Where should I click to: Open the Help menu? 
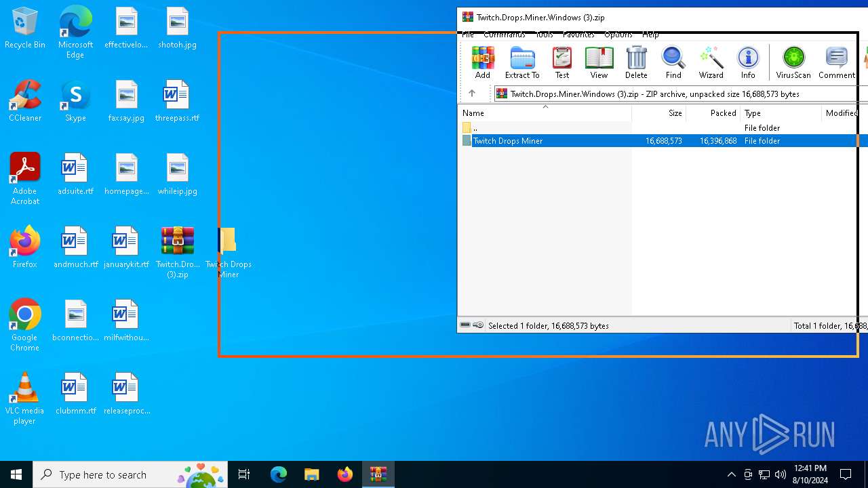pyautogui.click(x=650, y=34)
